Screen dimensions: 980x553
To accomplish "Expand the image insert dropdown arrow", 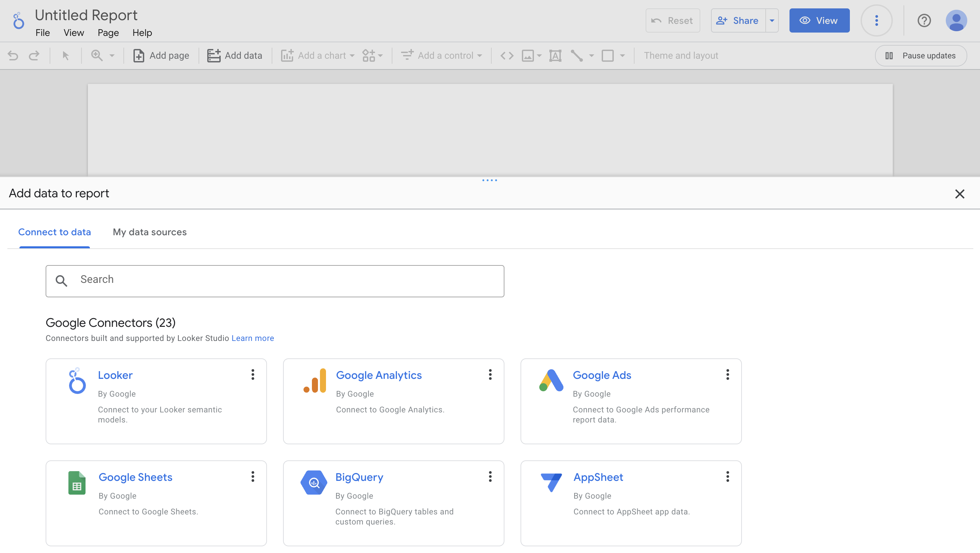I will coord(539,56).
